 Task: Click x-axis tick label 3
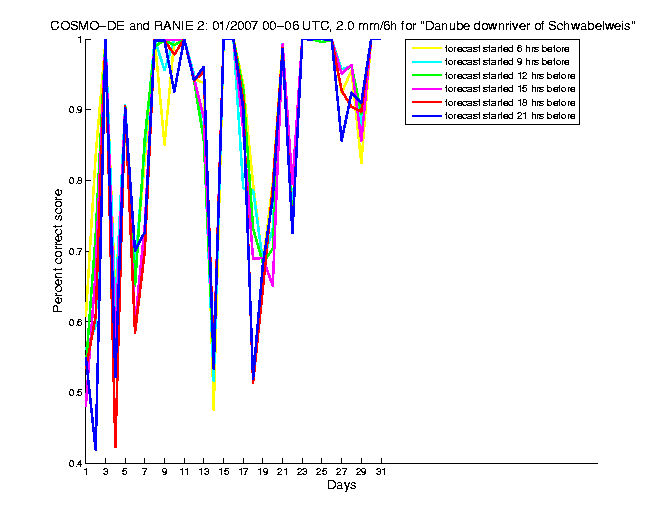105,472
